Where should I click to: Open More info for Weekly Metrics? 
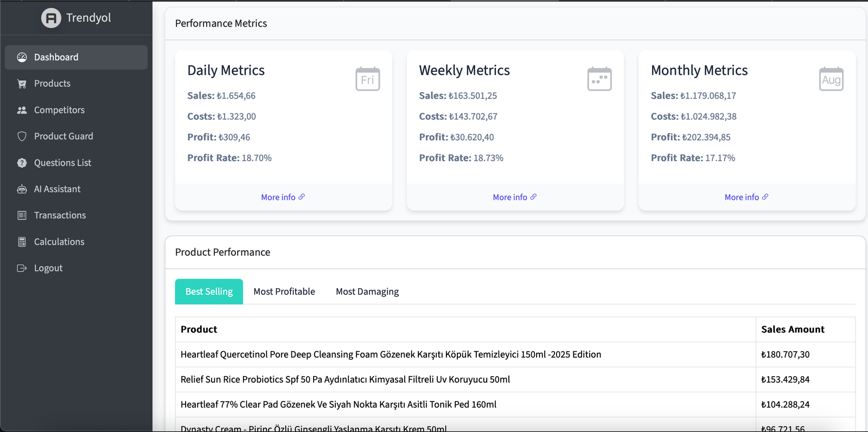[514, 197]
